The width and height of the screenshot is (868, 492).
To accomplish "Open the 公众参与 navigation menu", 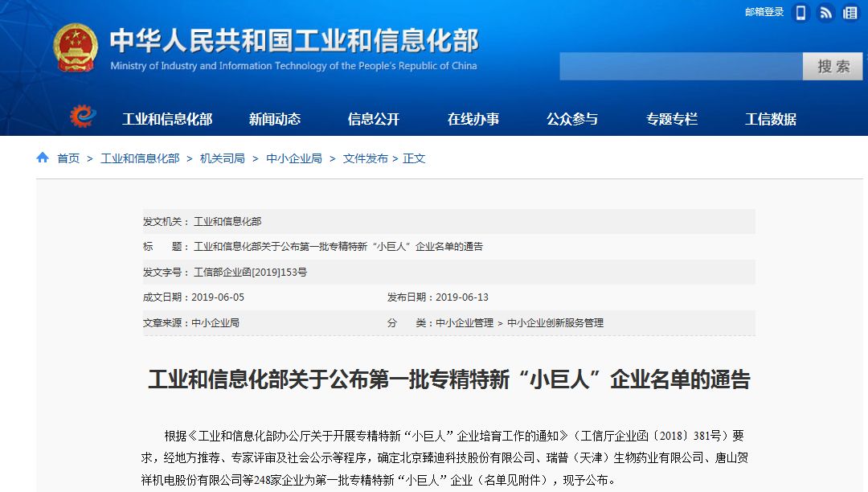I will point(572,117).
